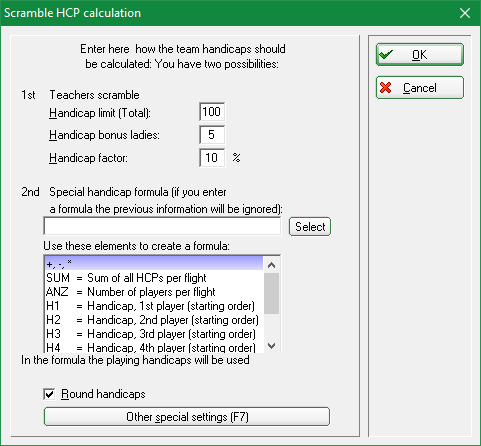Focus the special handicap formula field

click(x=162, y=227)
